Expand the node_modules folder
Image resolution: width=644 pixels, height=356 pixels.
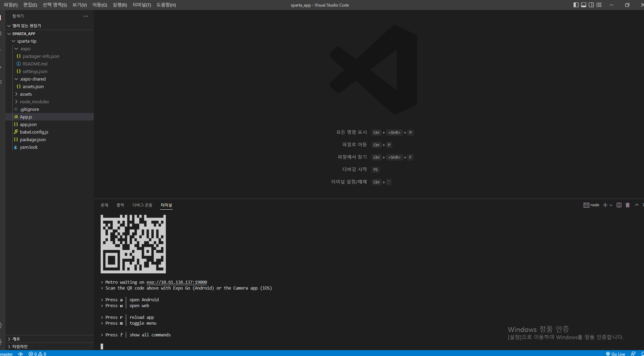[50, 102]
